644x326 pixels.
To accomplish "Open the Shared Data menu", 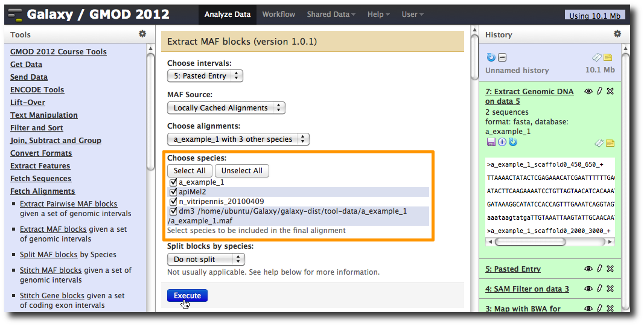I will click(x=331, y=14).
